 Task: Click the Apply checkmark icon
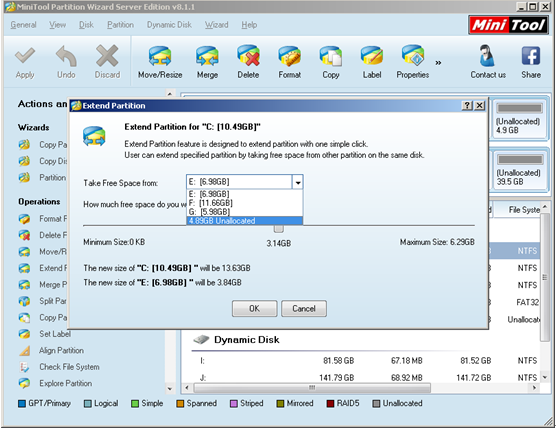(x=25, y=56)
